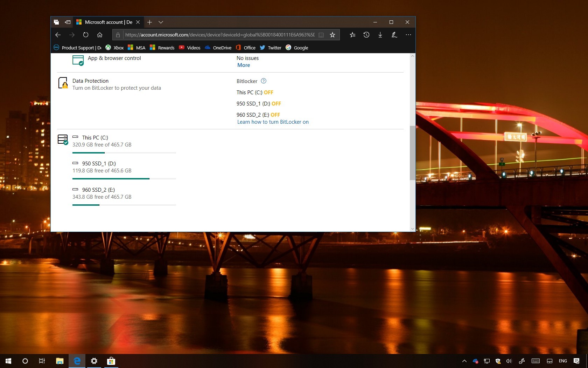Open Google favorites bar link
Viewport: 588px width, 368px height.
pos(297,48)
